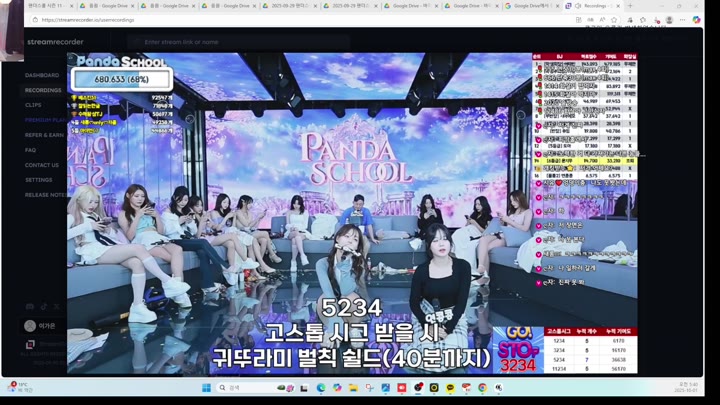Click the weather widget in taskbar
The height and width of the screenshot is (405, 720).
point(18,387)
